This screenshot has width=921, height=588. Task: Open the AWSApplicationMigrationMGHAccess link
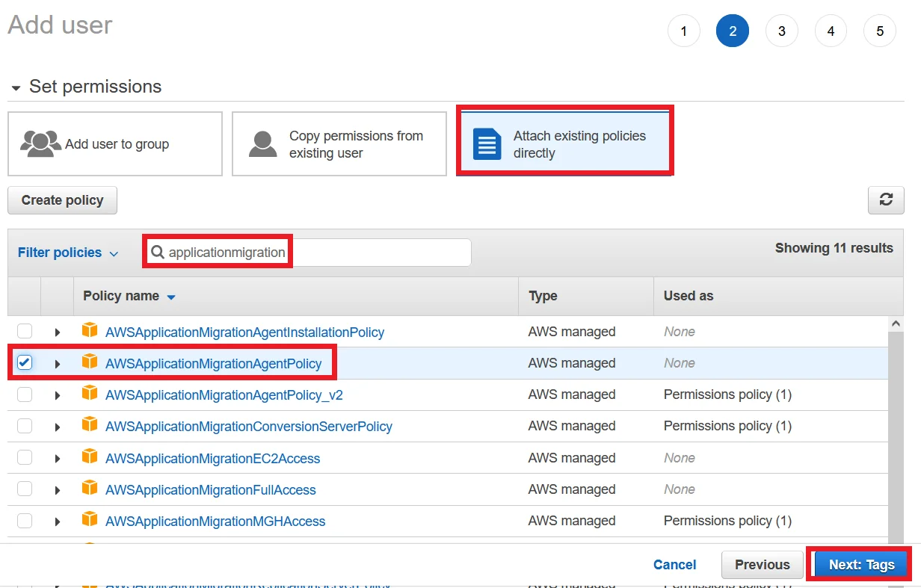click(215, 521)
